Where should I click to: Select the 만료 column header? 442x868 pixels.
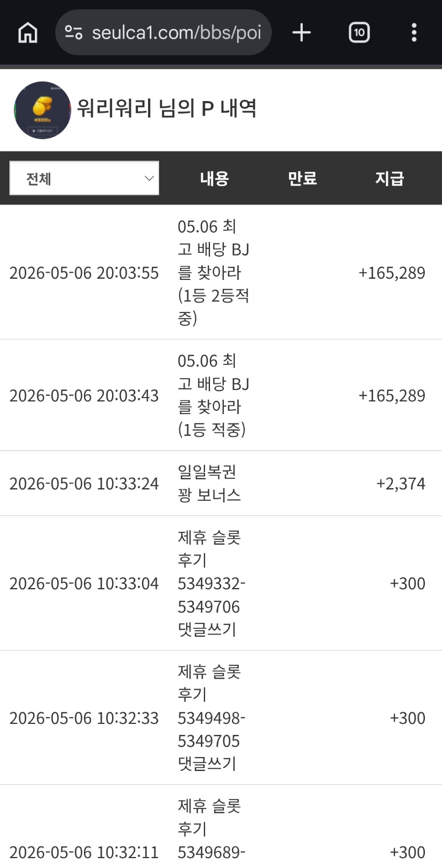[302, 178]
